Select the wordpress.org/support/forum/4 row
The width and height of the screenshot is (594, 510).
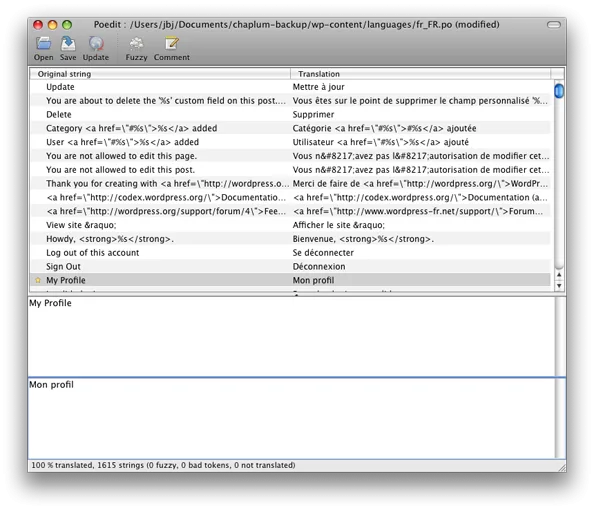point(290,211)
